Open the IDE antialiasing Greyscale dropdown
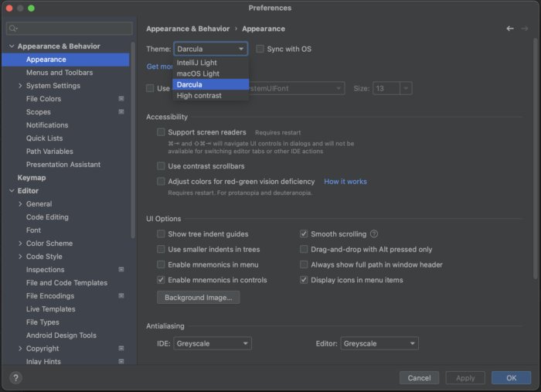This screenshot has width=541, height=392. (213, 344)
